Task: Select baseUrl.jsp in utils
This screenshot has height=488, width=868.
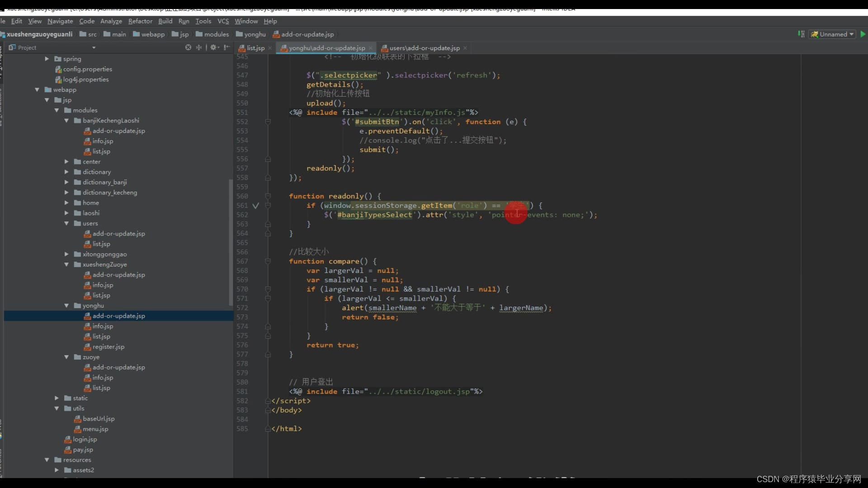Action: click(94, 419)
